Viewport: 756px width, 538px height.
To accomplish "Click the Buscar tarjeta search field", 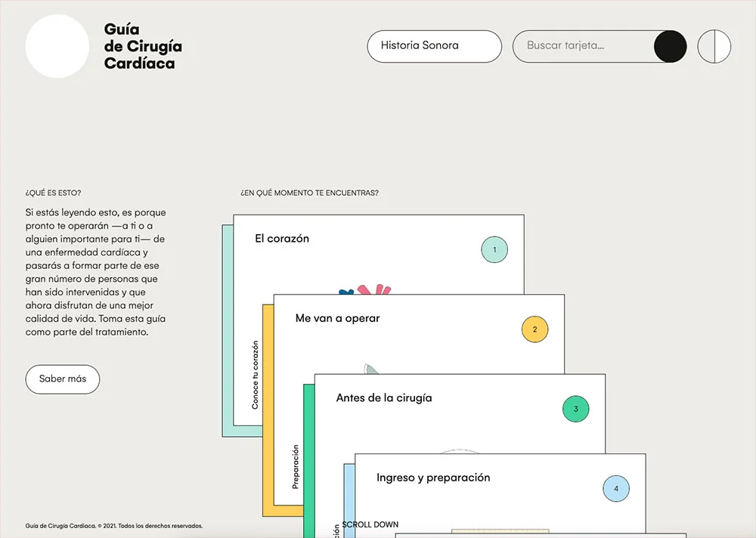I will 582,46.
